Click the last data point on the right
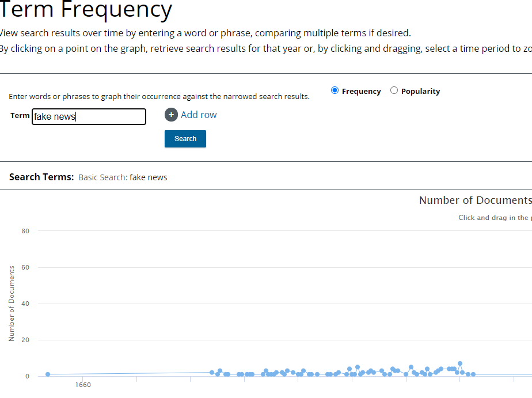Image resolution: width=532 pixels, height=398 pixels. pos(473,374)
